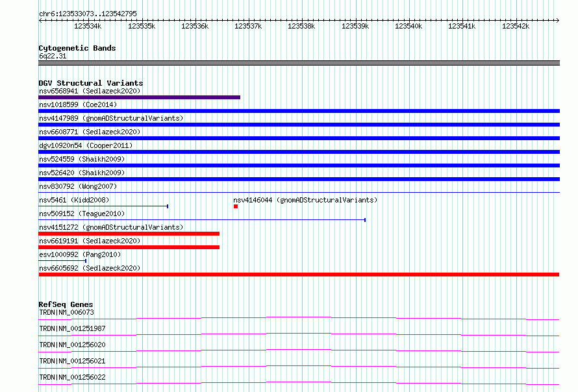
Task: Click the nsv6608771 (Sedlazeck2020) label
Action: pos(90,132)
